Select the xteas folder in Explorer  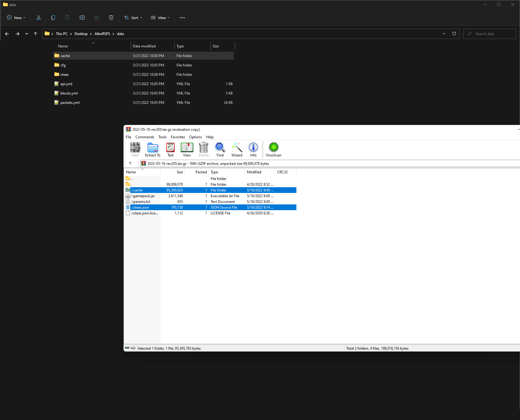(144, 74)
